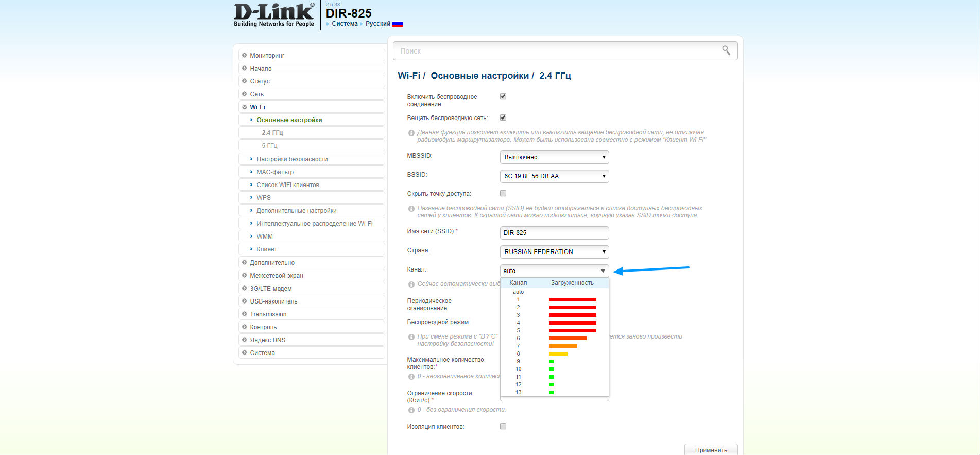980x455 pixels.
Task: Open USB-накопитель in the sidebar
Action: [312, 301]
